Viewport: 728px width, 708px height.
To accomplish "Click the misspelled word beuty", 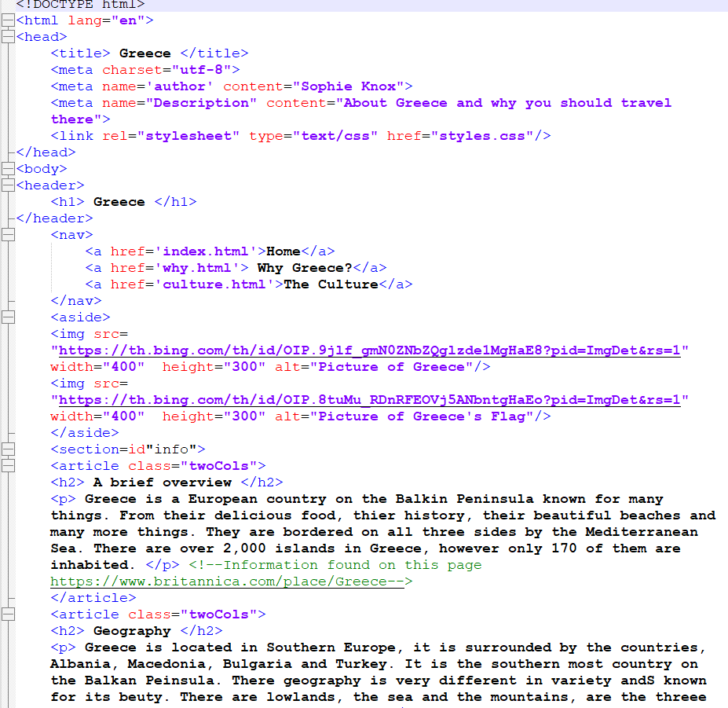I will (x=141, y=697).
